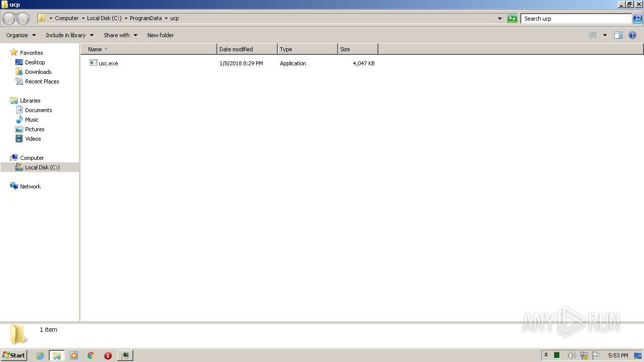Open the Organize menu
The image size is (644, 362).
(x=21, y=35)
